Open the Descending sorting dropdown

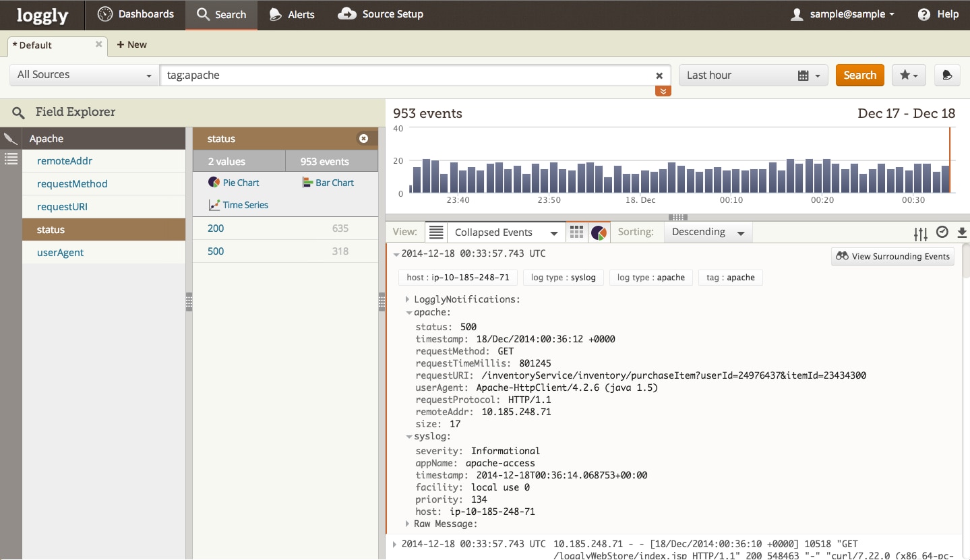[x=708, y=232]
